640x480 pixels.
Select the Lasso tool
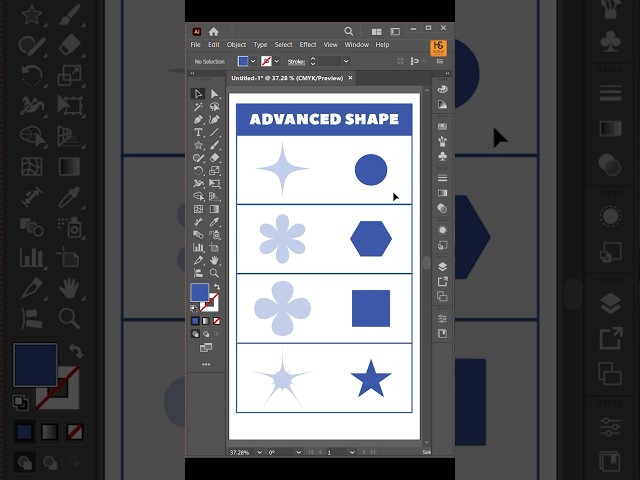coord(214,107)
